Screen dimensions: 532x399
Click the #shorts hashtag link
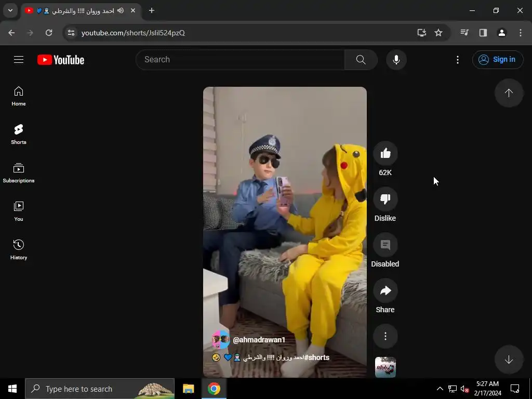click(x=316, y=357)
